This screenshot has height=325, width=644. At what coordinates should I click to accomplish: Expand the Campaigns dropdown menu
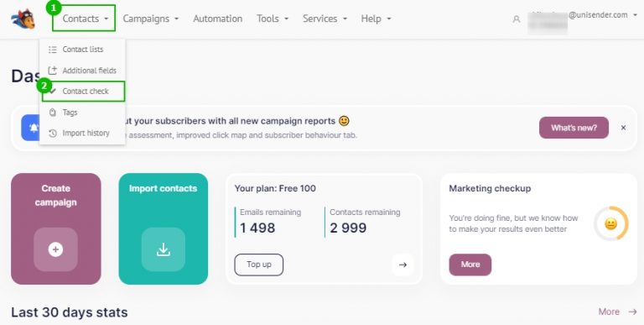coord(151,19)
